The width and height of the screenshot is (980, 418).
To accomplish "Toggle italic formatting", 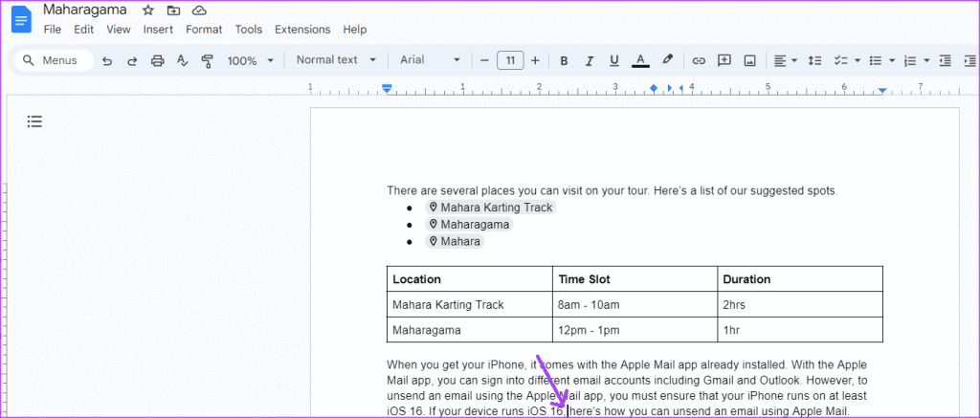I will 589,60.
